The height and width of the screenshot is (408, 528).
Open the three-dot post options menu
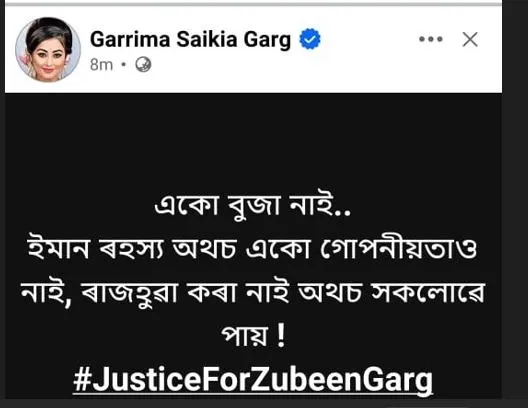(x=431, y=39)
